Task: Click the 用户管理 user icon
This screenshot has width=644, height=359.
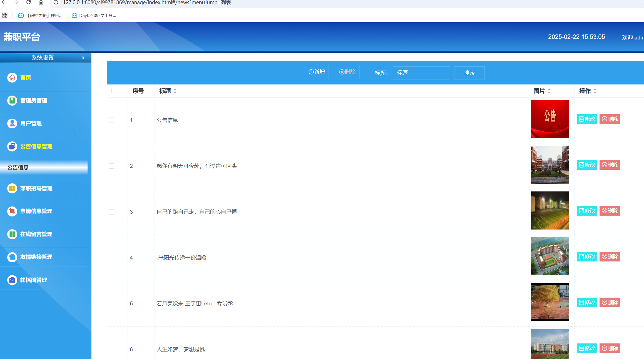Action: [x=12, y=123]
